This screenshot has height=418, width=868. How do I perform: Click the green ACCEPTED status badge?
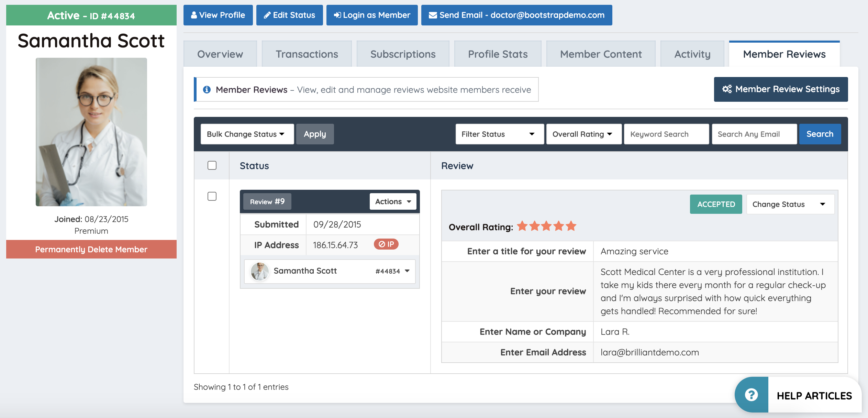(716, 205)
